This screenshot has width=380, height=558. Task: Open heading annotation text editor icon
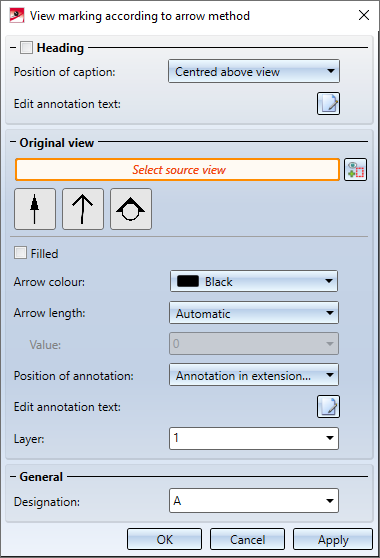tap(328, 104)
